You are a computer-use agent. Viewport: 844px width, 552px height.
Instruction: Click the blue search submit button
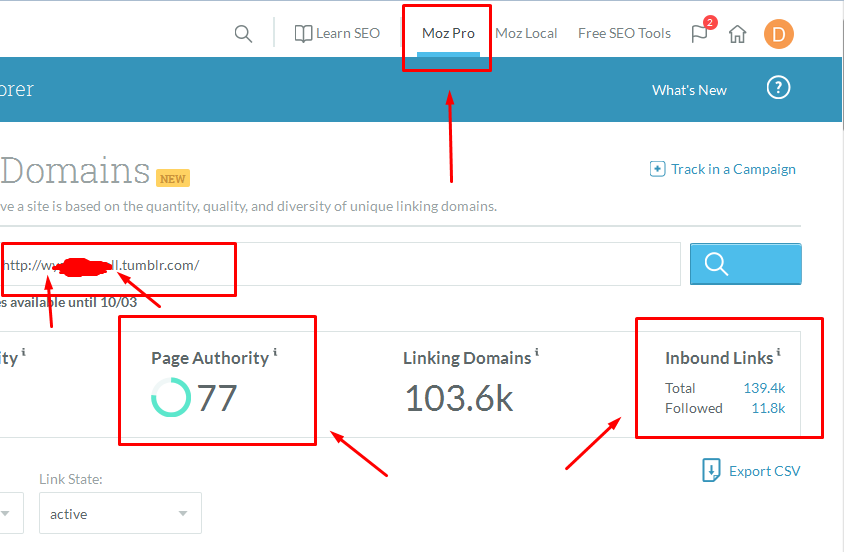tap(745, 264)
